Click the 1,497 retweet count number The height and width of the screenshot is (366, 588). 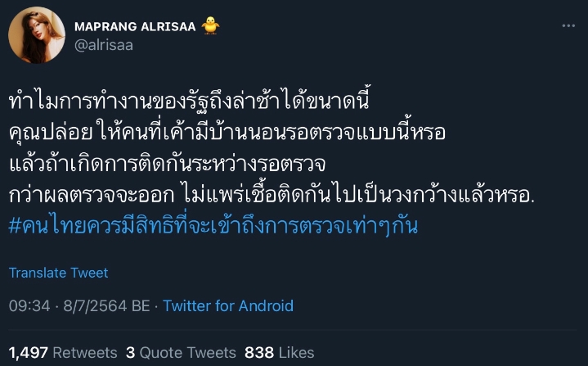click(29, 352)
